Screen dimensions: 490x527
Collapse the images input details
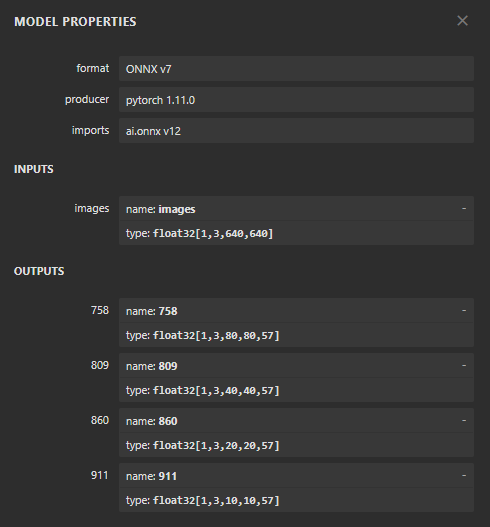[464, 208]
